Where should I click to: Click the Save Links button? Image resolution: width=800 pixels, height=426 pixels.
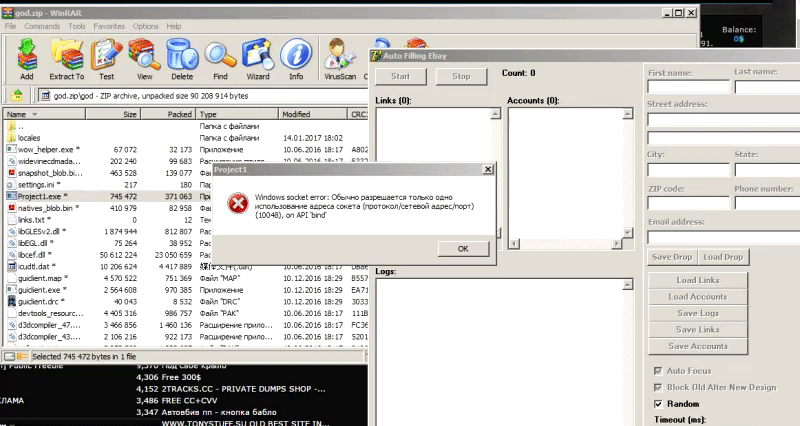point(698,330)
